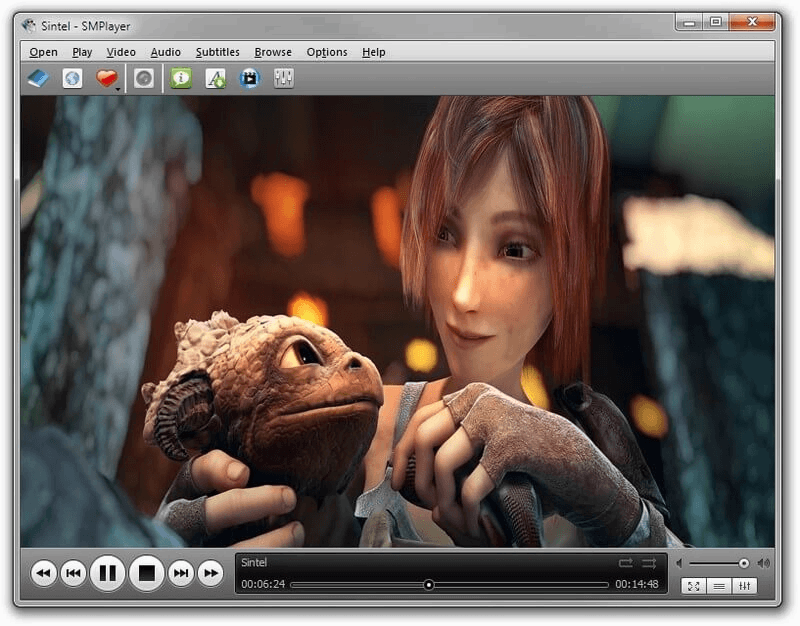800x626 pixels.
Task: Open file via blue book toolbar icon
Action: [38, 78]
